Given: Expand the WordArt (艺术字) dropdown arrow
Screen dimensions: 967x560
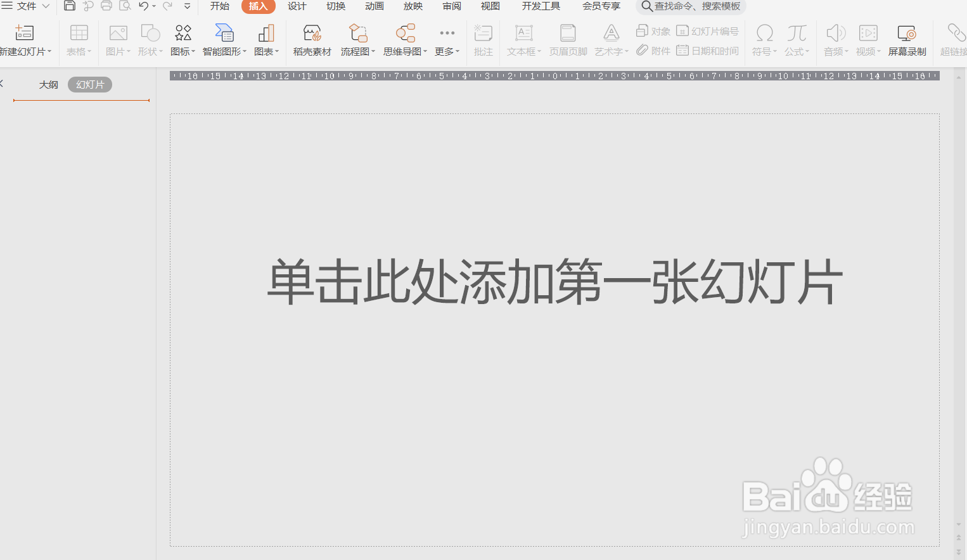Looking at the screenshot, I should click(x=627, y=52).
